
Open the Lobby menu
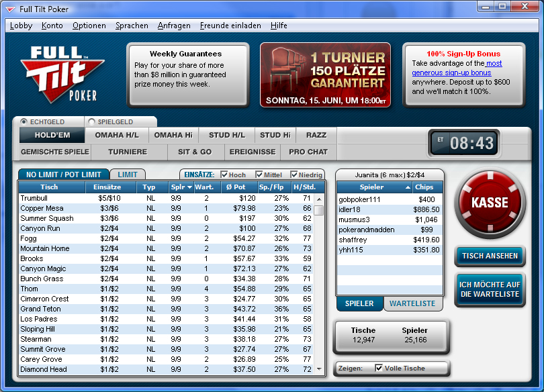click(21, 26)
